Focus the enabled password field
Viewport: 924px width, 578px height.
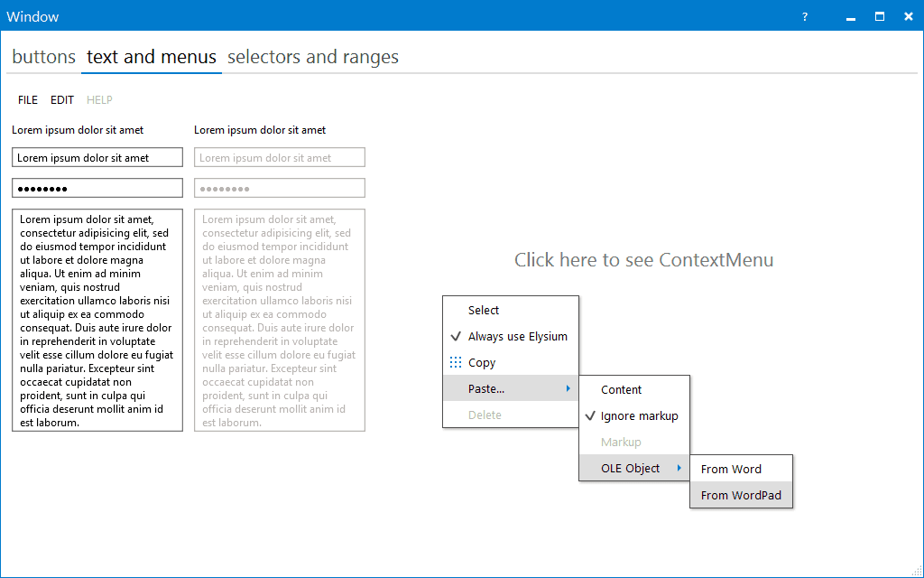pos(97,188)
